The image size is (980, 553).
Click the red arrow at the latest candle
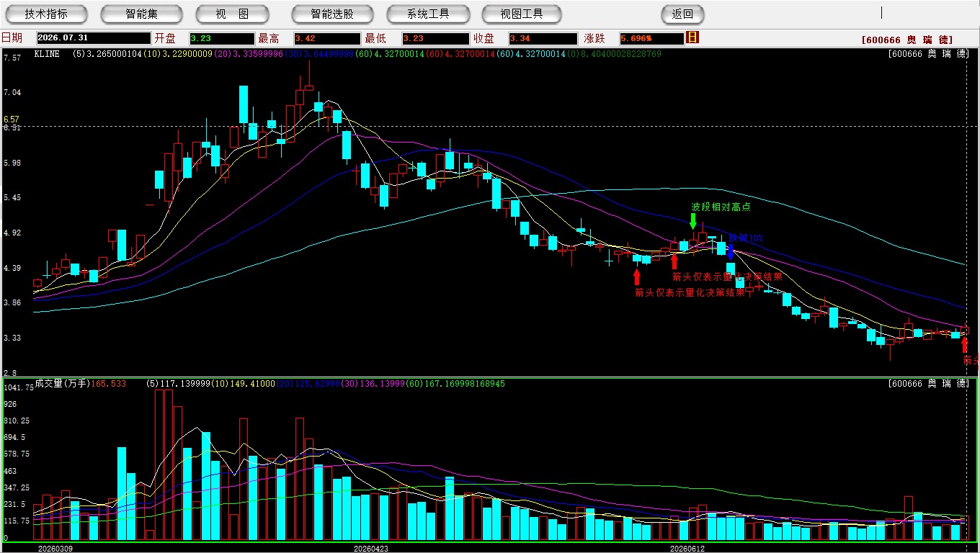click(965, 344)
